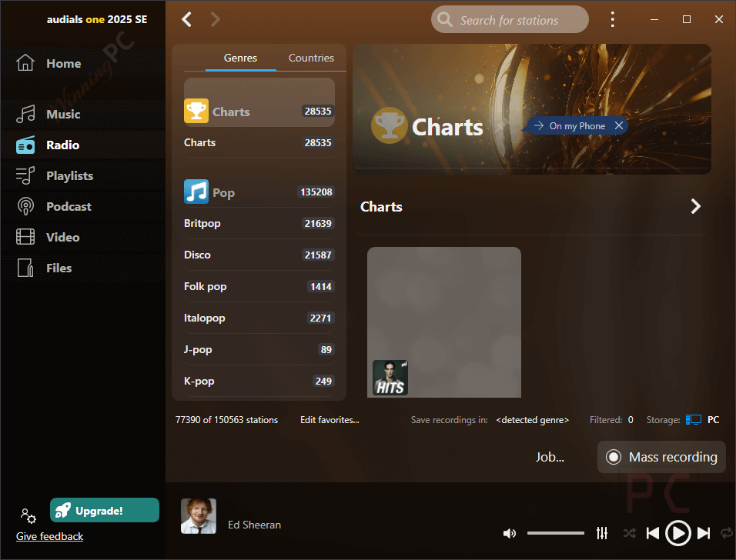The image size is (736, 560).
Task: Select the K-pop genre
Action: (x=259, y=381)
